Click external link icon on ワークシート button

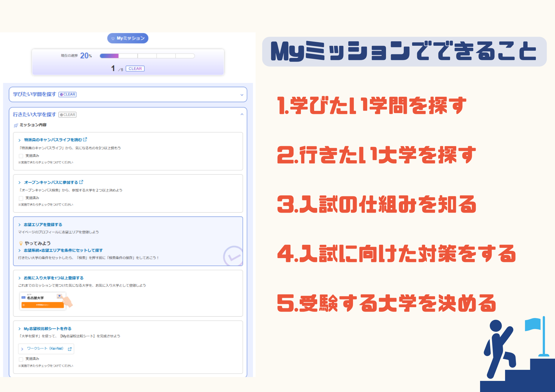(x=70, y=349)
